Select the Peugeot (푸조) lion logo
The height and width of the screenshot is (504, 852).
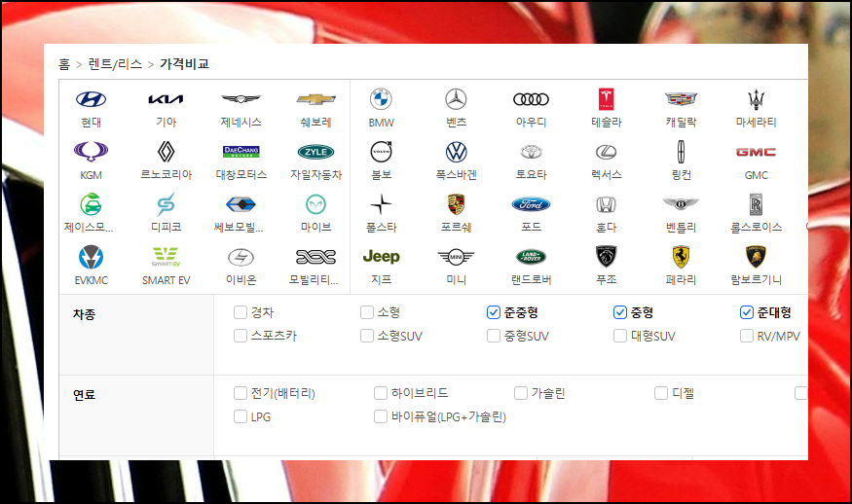pos(606,256)
